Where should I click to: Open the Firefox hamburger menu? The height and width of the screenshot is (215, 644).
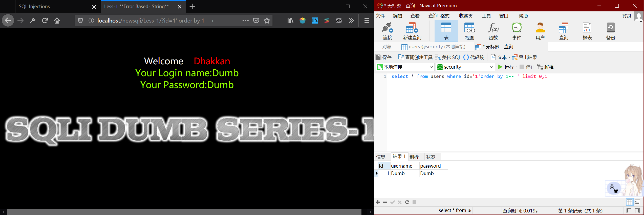coord(367,21)
